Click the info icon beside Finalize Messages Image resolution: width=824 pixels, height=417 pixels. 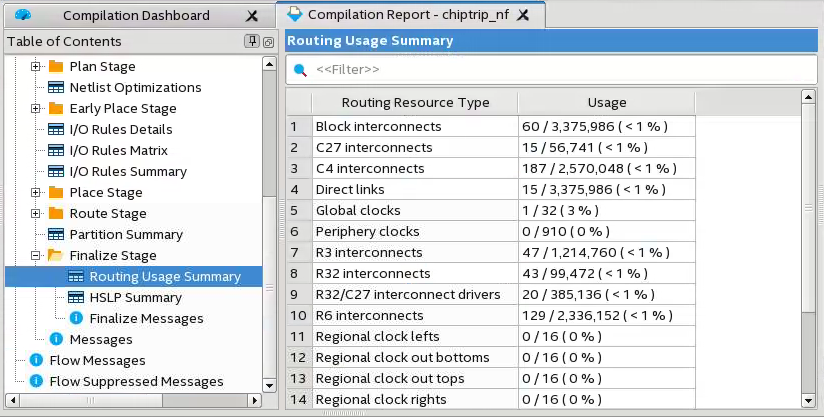[x=76, y=318]
